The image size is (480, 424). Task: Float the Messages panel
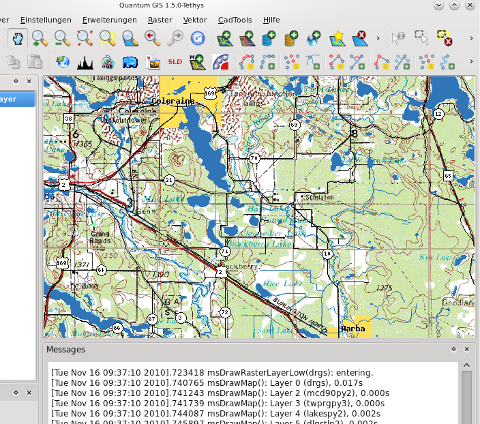pos(454,349)
